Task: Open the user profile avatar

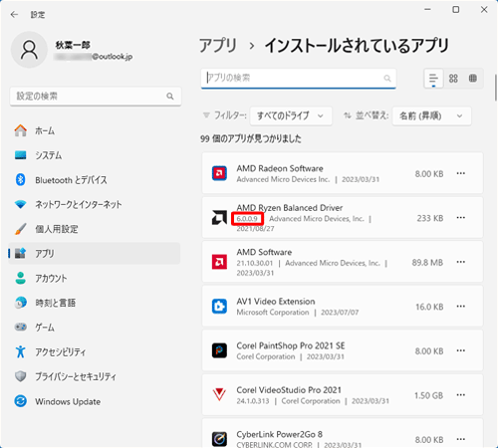Action: coord(29,50)
